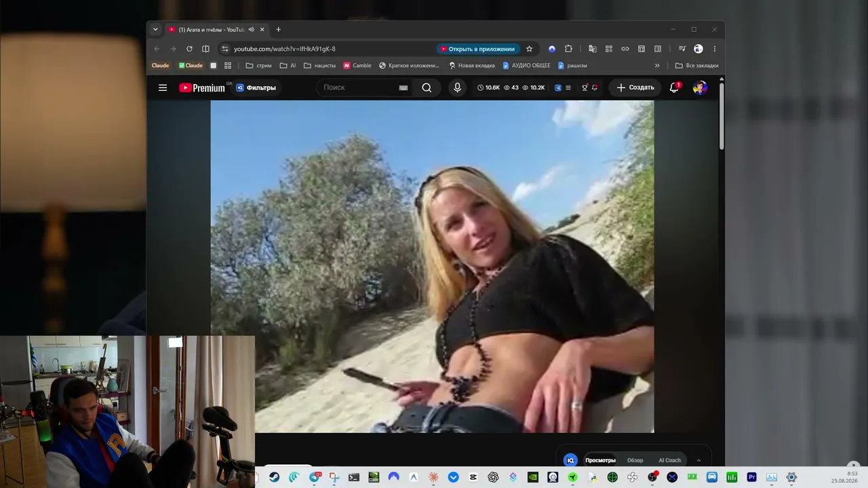Switch to the Обзор tab
This screenshot has width=868, height=488.
coord(635,460)
